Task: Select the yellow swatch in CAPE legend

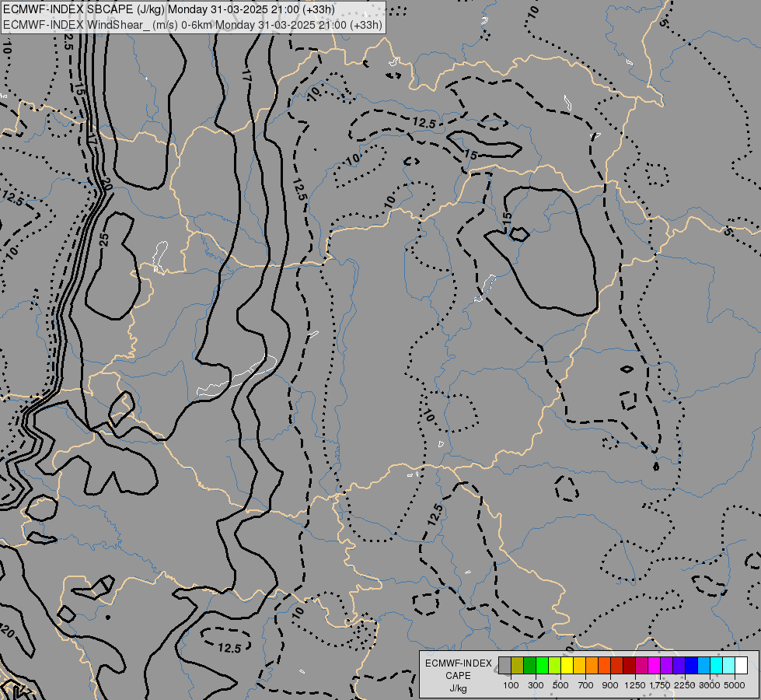Action: pos(567,665)
